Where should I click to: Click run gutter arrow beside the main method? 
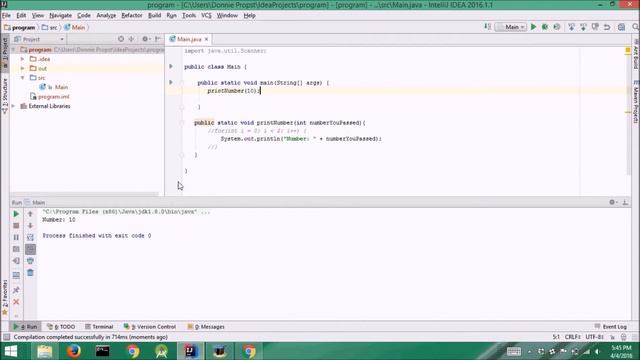pos(171,82)
